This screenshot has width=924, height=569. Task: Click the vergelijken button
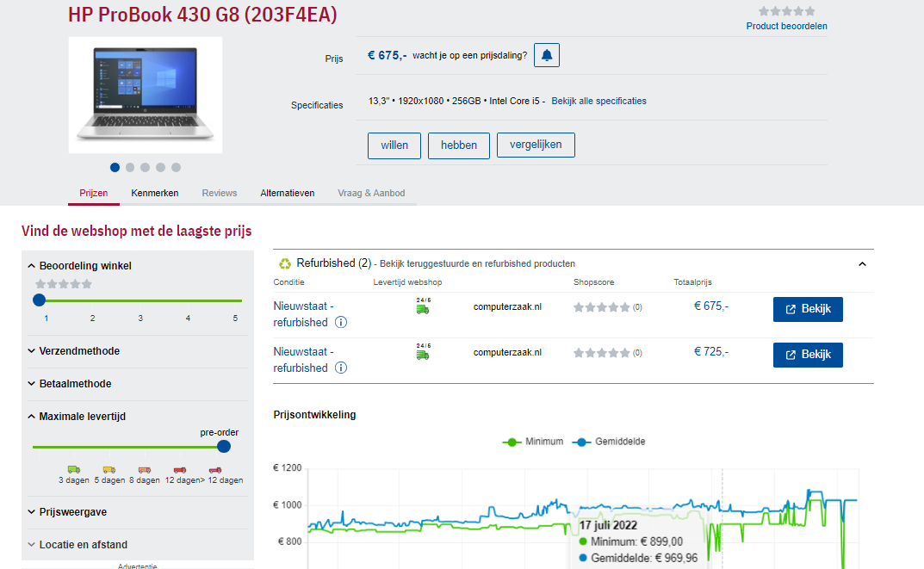536,145
